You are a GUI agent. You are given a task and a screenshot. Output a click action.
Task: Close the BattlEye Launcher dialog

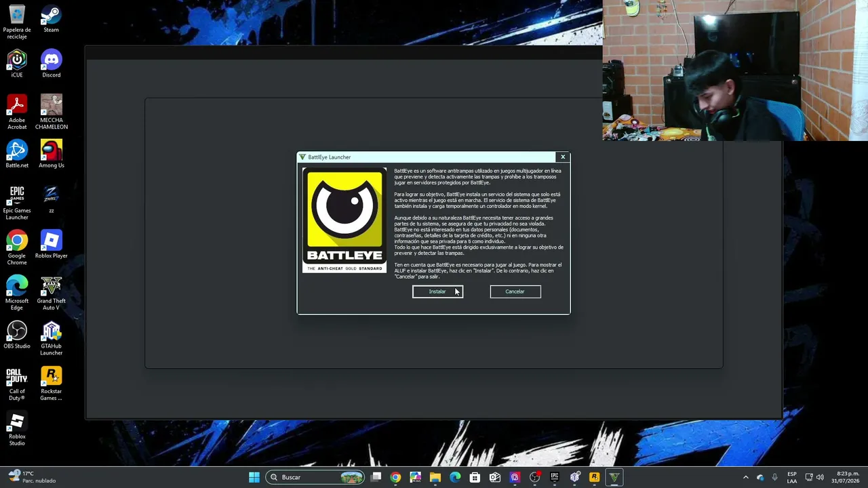coord(563,157)
